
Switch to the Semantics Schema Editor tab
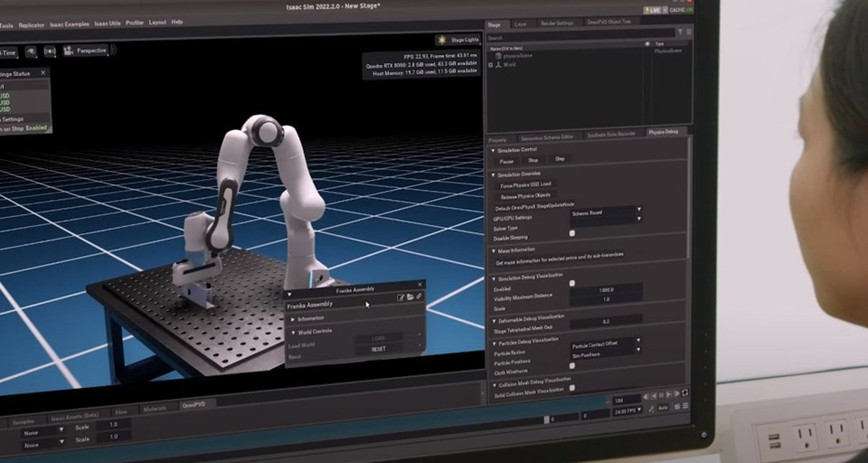click(x=547, y=137)
